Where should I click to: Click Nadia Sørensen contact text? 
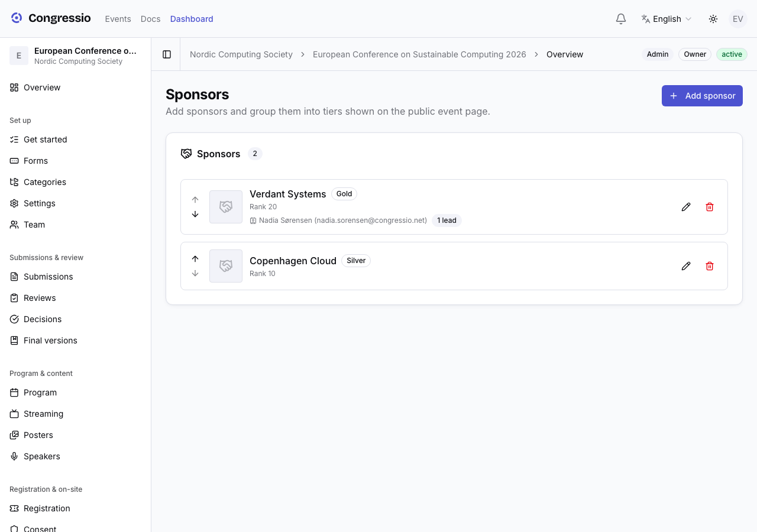pyautogui.click(x=343, y=220)
